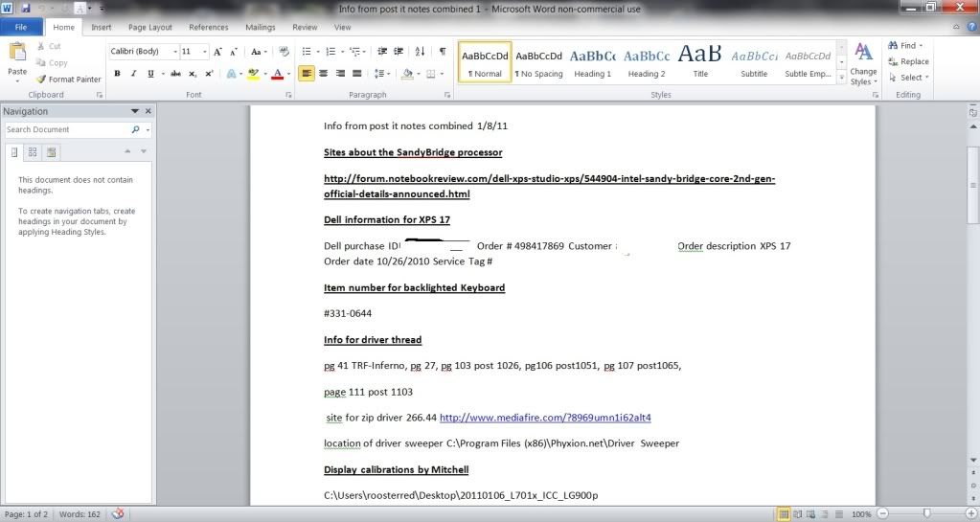Apply paragraph shading color

tap(407, 74)
